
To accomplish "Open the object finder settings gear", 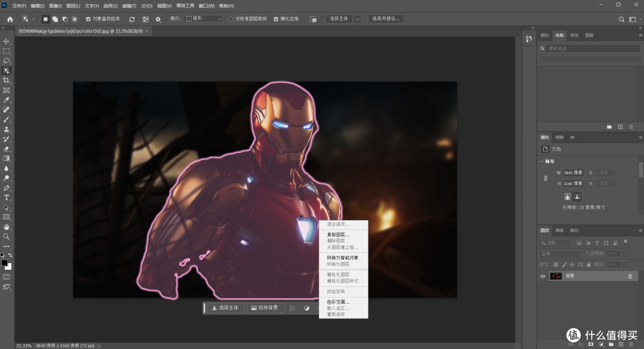I will point(158,19).
